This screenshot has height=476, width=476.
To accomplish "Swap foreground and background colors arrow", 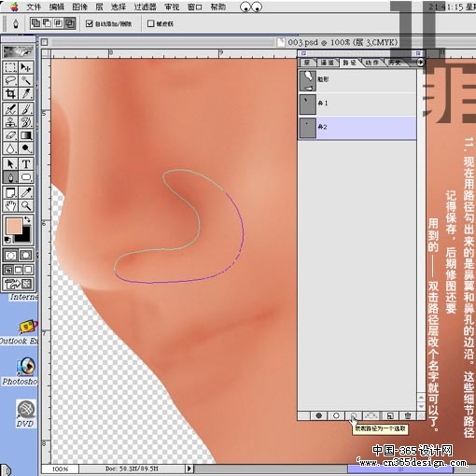I will [x=28, y=219].
